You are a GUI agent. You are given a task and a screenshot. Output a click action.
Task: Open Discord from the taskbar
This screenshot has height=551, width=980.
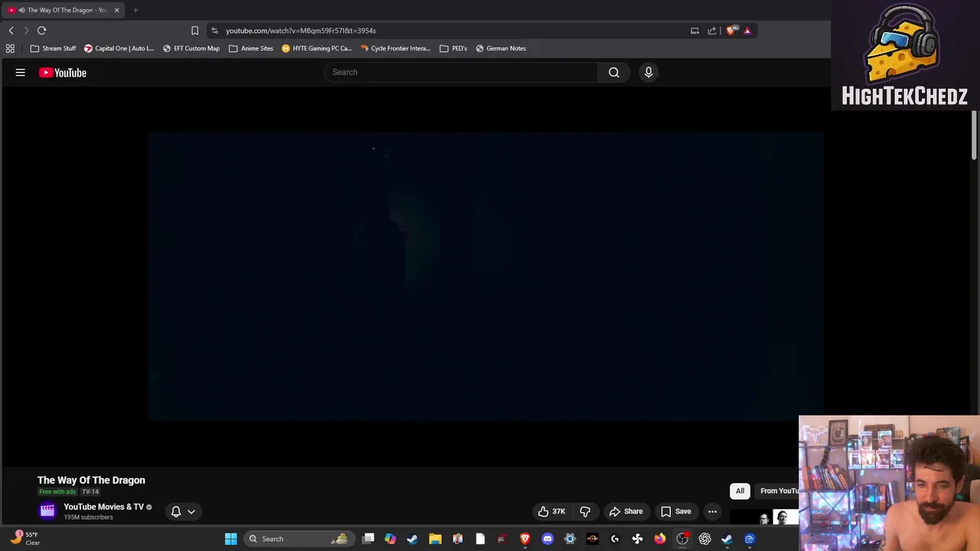(547, 539)
